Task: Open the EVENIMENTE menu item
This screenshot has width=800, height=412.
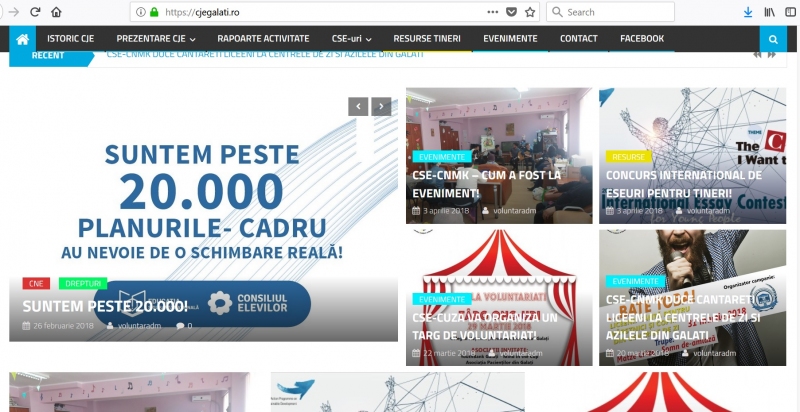Action: (510, 39)
